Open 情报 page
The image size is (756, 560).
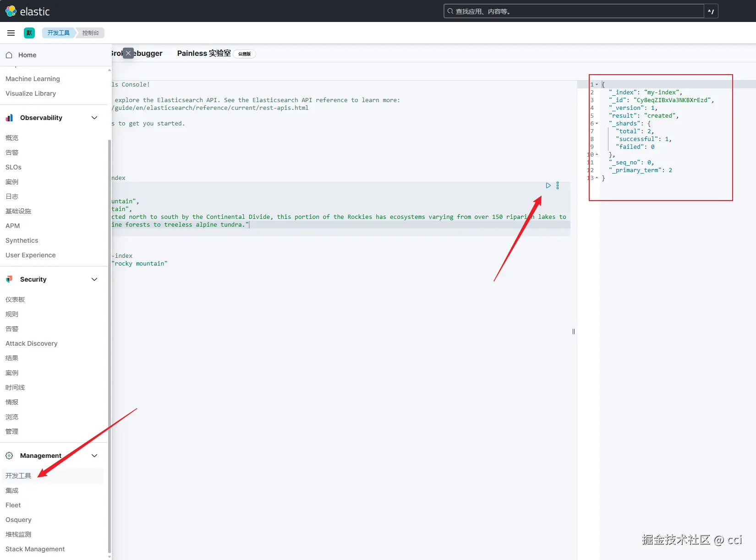12,402
